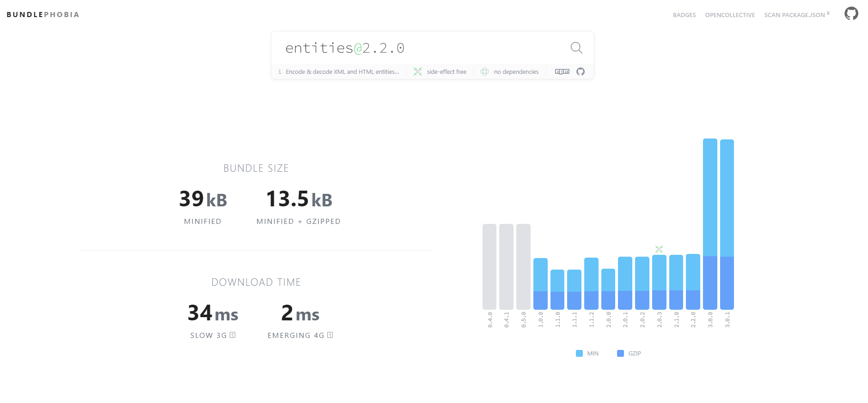Click the no dependencies icon

click(x=484, y=72)
